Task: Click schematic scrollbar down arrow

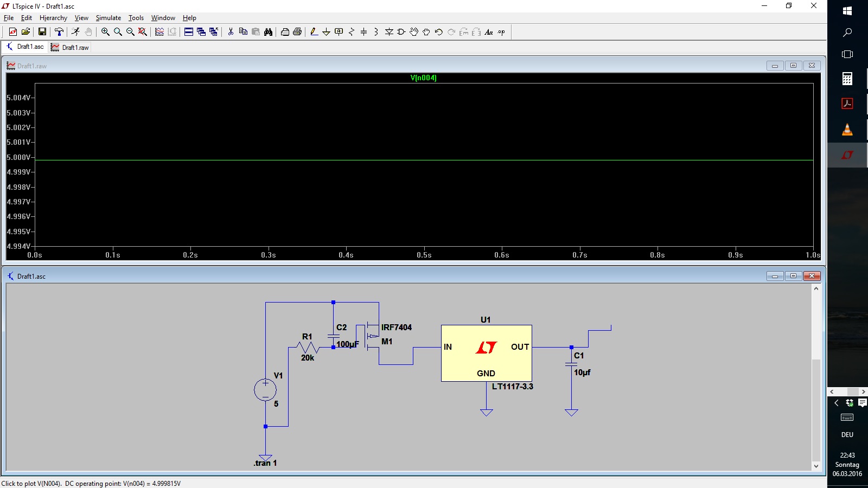Action: coord(816,466)
